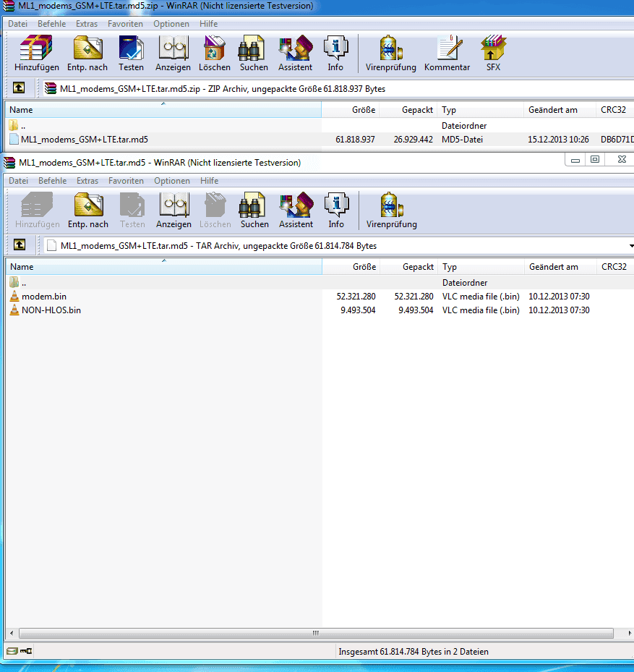The height and width of the screenshot is (672, 634).
Task: Sort by Größe column in ZIP window
Action: tap(350, 110)
